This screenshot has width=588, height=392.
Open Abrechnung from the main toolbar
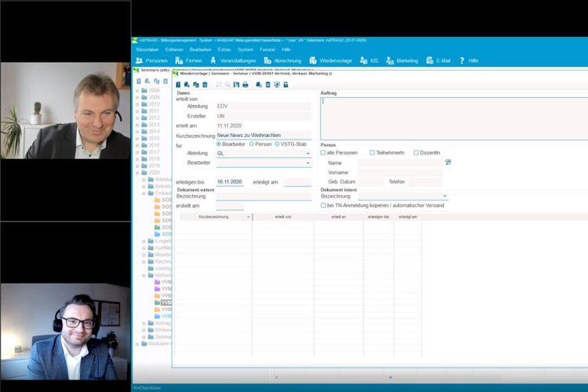(281, 60)
